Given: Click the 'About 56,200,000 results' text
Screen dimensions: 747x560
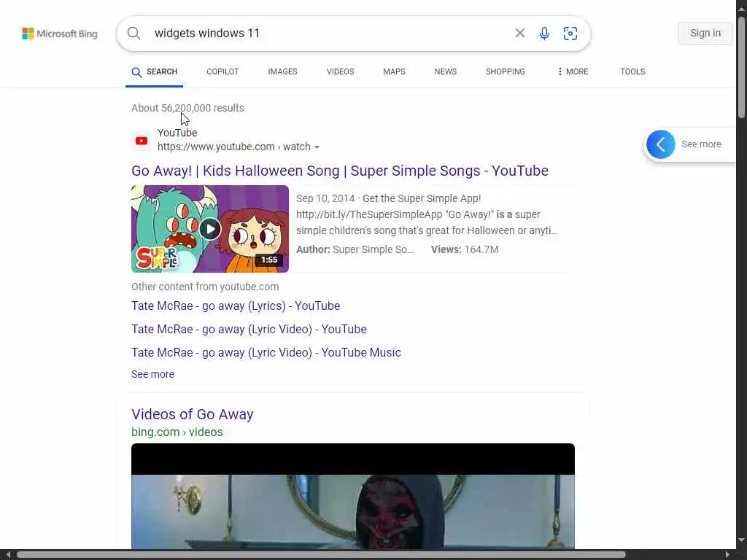Looking at the screenshot, I should click(187, 108).
